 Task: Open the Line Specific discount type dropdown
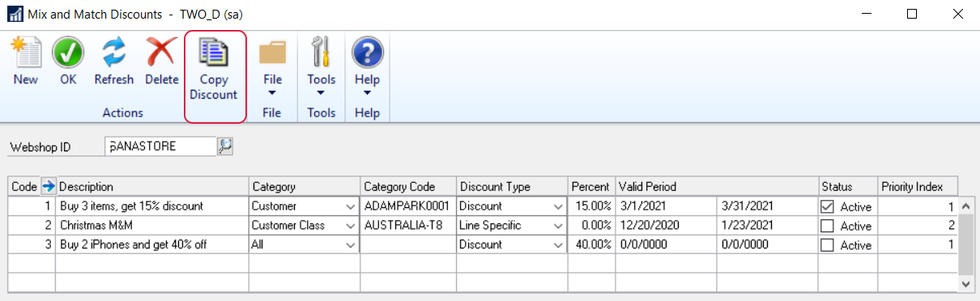557,226
